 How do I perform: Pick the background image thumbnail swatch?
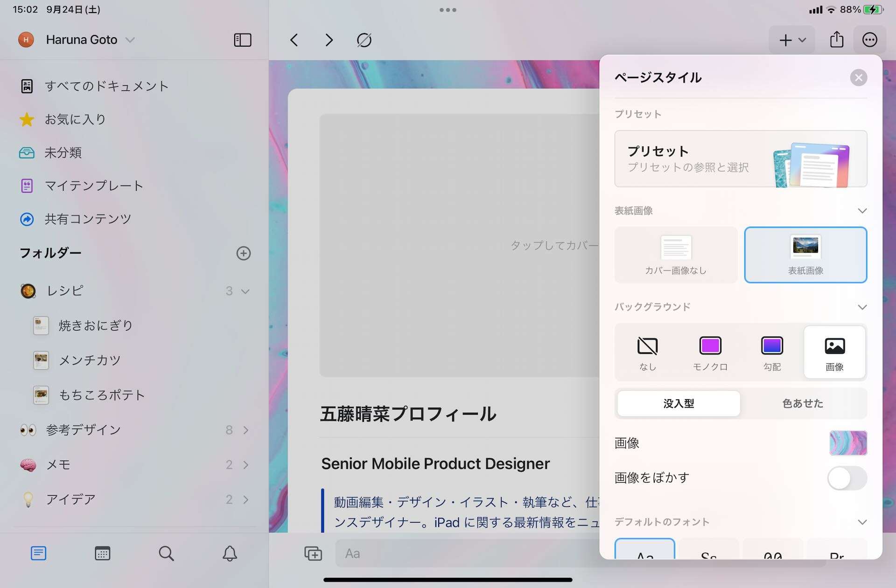[848, 443]
